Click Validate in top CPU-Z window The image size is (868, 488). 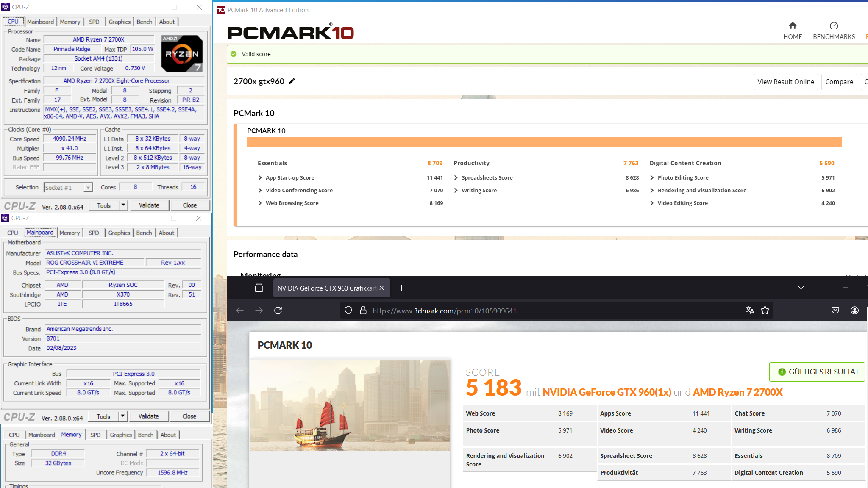[x=149, y=205]
